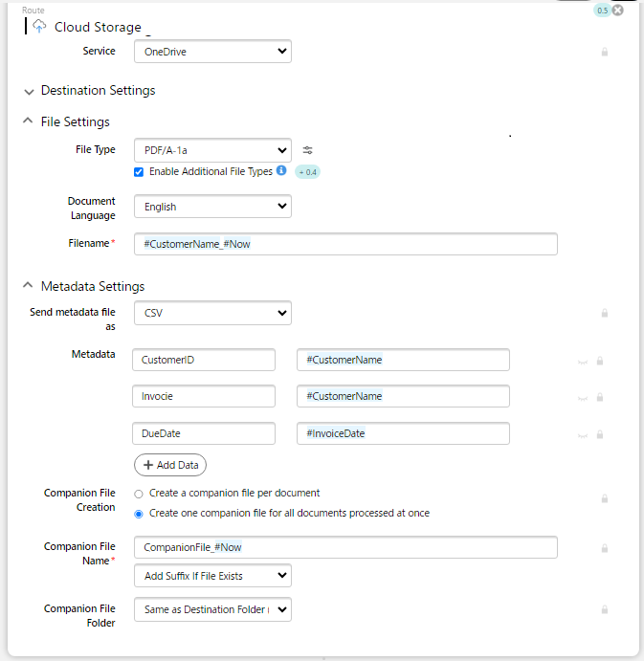Click the Enable Additional File Types label
Screen dimensions: 644x661
[211, 171]
